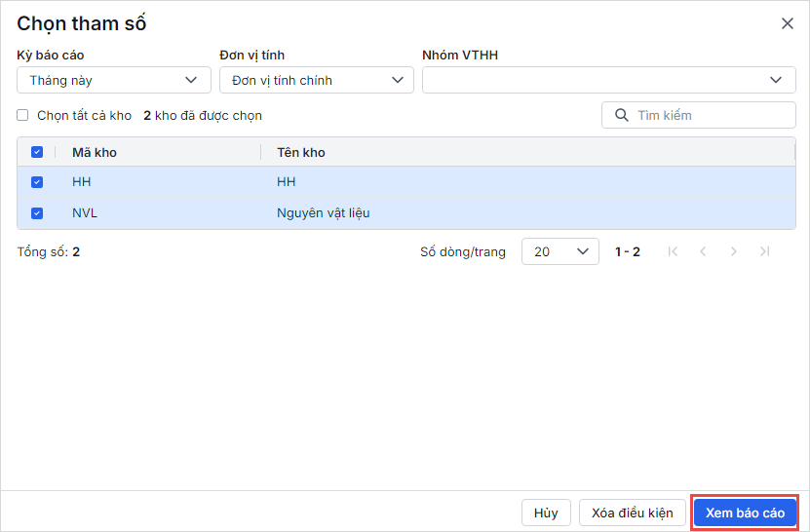Click the Xóa điều kiện button
Screen dimensions: 810x532
(x=633, y=513)
